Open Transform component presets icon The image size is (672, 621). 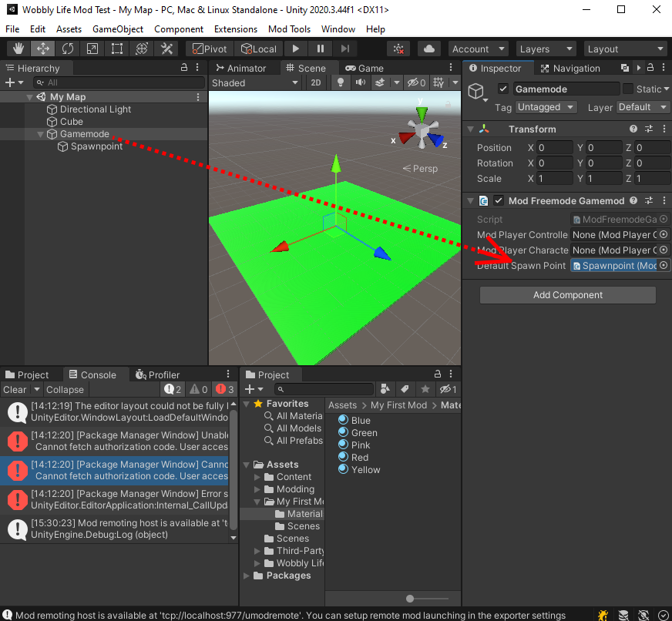(649, 129)
